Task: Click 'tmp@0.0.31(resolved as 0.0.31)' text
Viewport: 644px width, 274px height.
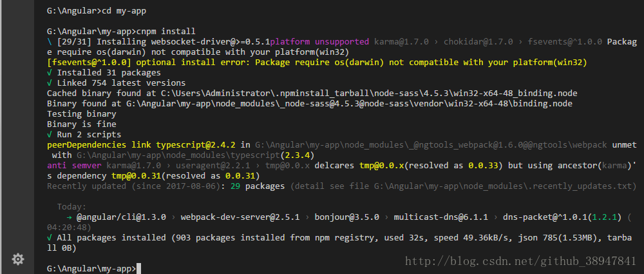Action: (185, 176)
